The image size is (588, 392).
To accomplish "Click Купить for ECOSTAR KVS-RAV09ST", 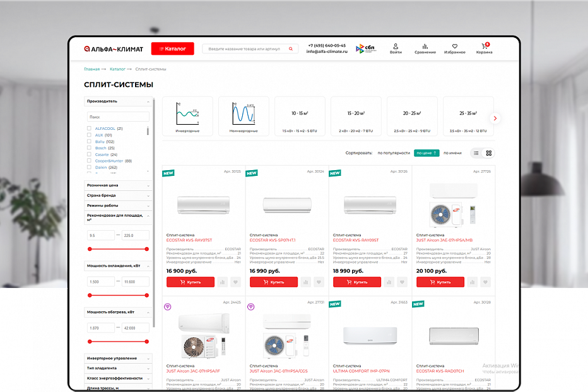I will tap(357, 282).
